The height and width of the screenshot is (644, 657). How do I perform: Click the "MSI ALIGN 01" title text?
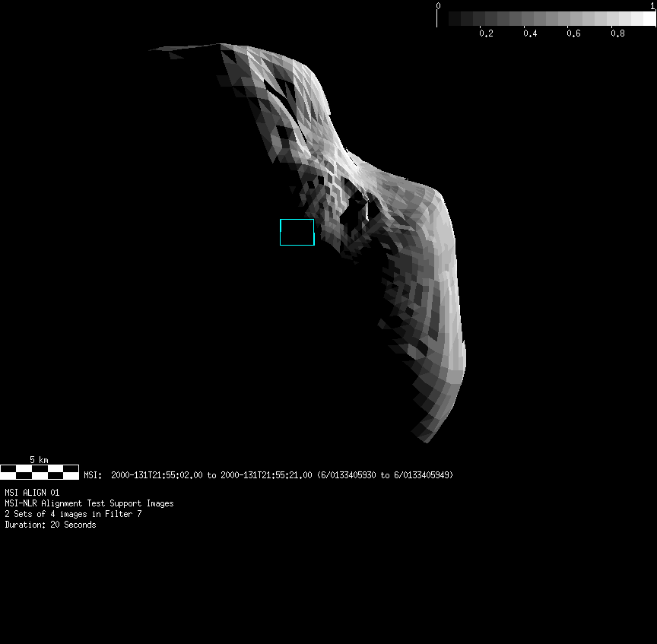tap(32, 493)
